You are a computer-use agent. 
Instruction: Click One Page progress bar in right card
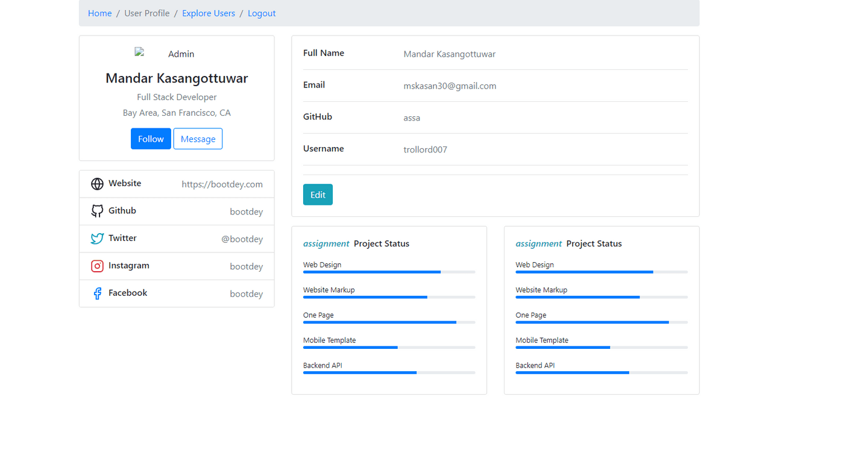602,322
